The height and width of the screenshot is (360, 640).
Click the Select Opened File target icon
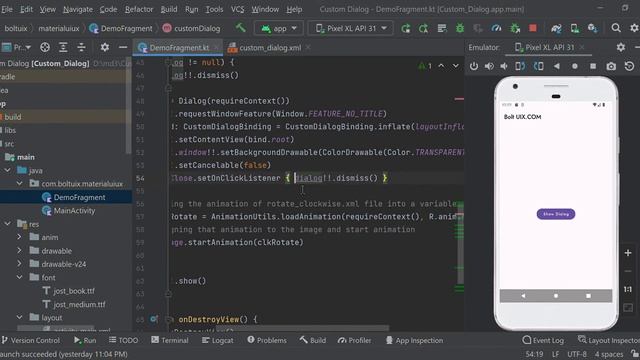point(45,47)
